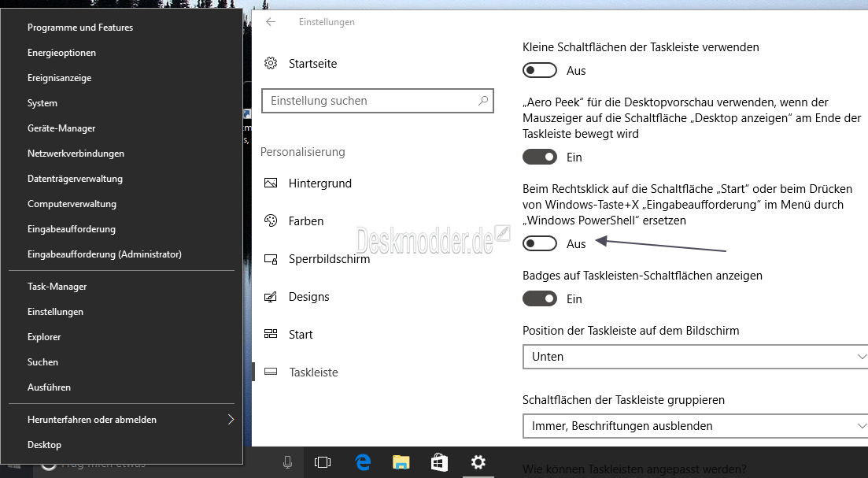Click the Farben palette icon
The width and height of the screenshot is (868, 478).
coord(271,221)
